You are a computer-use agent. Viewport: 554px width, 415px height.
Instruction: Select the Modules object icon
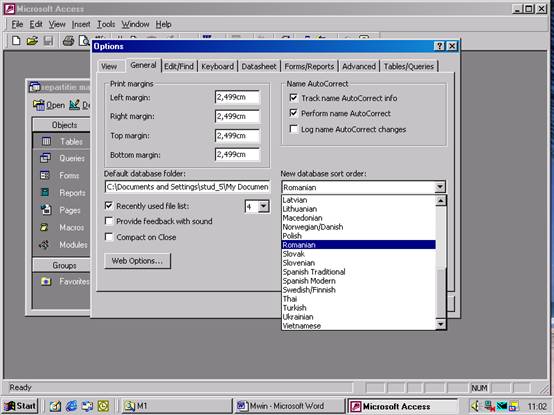click(x=44, y=244)
